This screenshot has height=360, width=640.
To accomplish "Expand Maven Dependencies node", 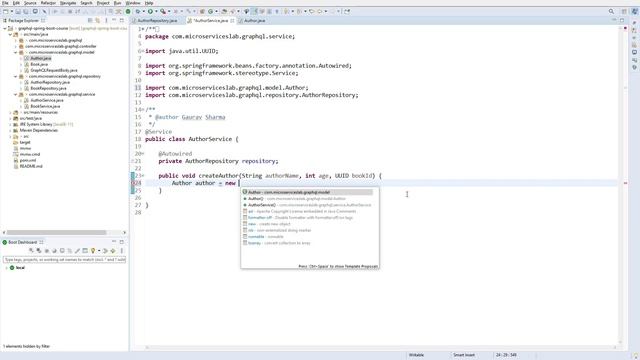I will [10, 130].
